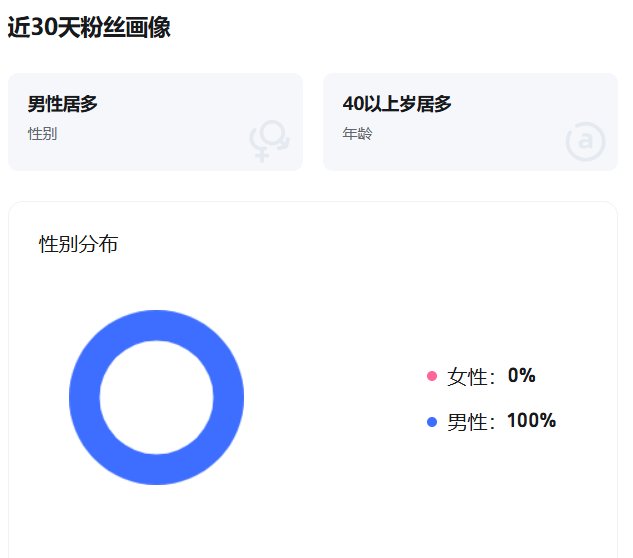Toggle the 女性 legend label
This screenshot has height=558, width=633.
pos(470,377)
